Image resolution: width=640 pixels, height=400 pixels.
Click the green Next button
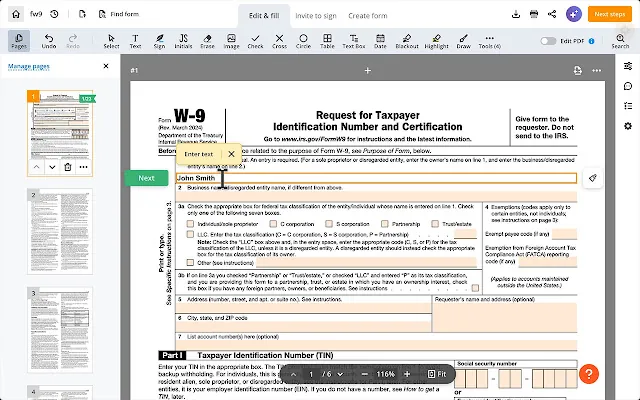point(146,178)
